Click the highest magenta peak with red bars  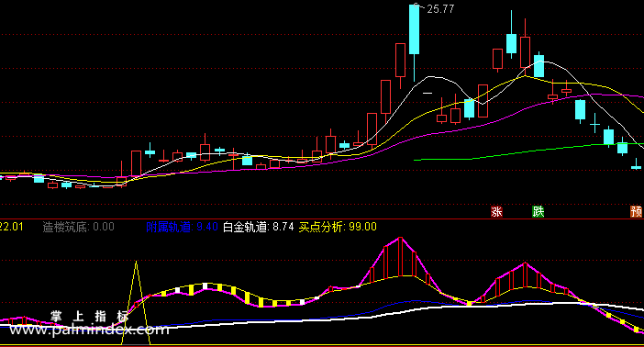pyautogui.click(x=400, y=239)
